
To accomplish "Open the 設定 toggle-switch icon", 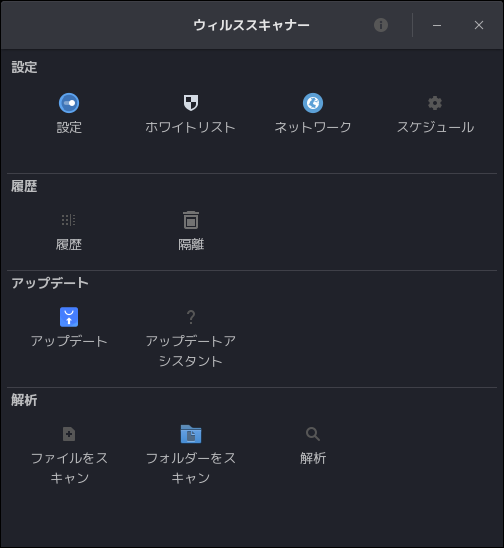I will pos(69,103).
